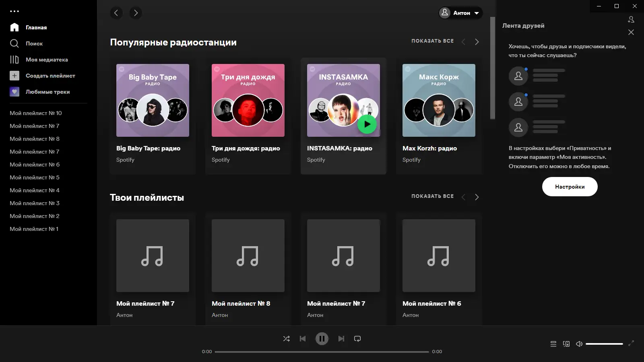This screenshot has width=644, height=362.
Task: Open Мой плейлист № 4
Action: tap(35, 190)
